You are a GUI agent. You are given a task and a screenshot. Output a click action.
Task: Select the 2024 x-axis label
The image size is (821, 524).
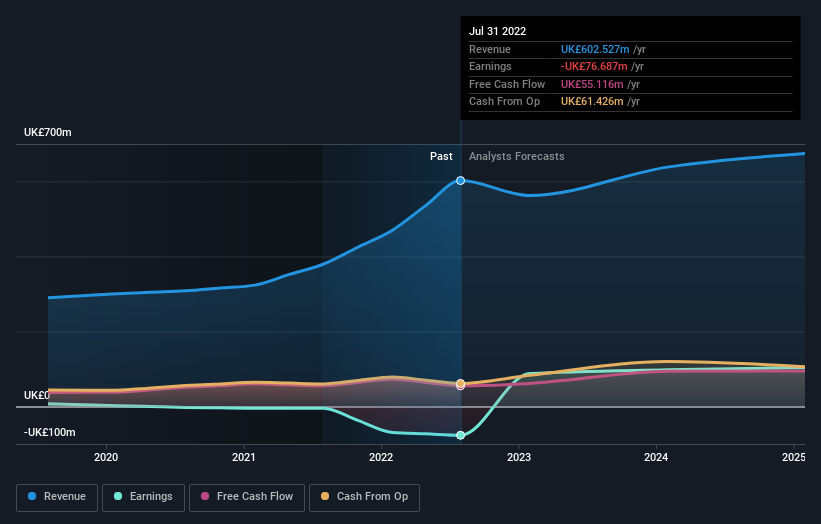(656, 457)
